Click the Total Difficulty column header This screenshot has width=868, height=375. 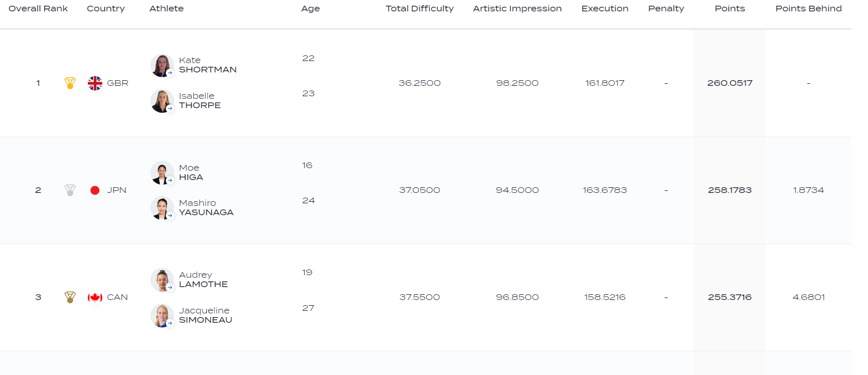tap(420, 9)
